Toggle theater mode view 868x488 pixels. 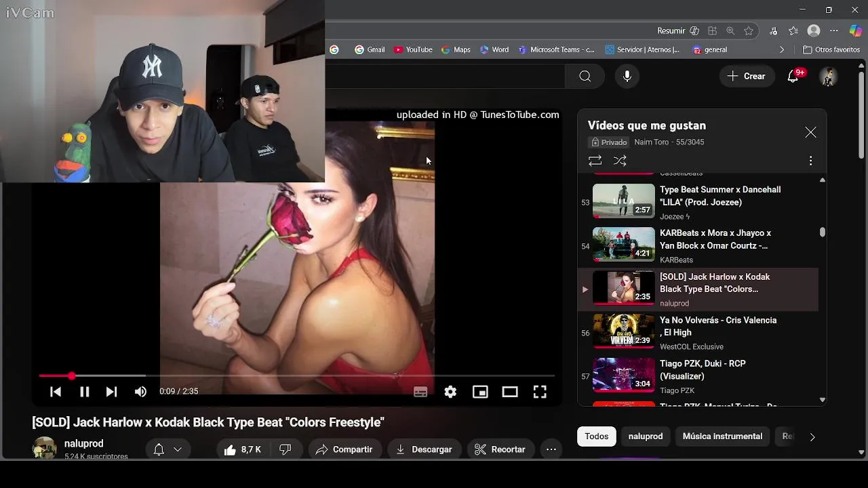510,392
